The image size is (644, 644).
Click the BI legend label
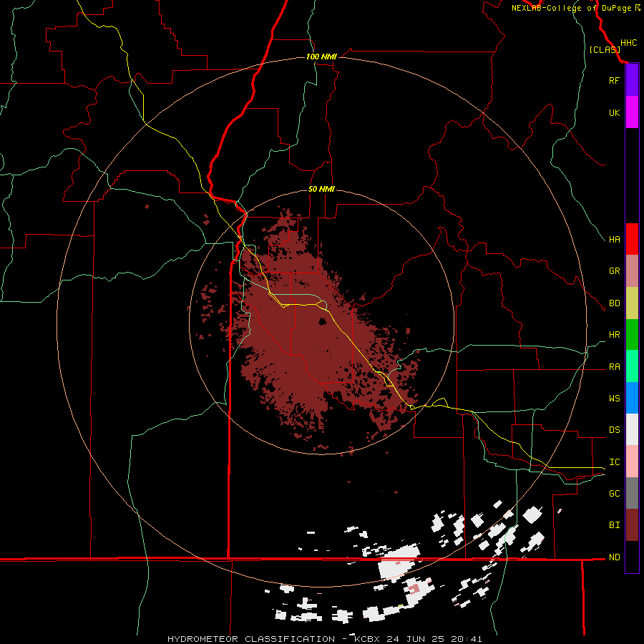(x=614, y=525)
